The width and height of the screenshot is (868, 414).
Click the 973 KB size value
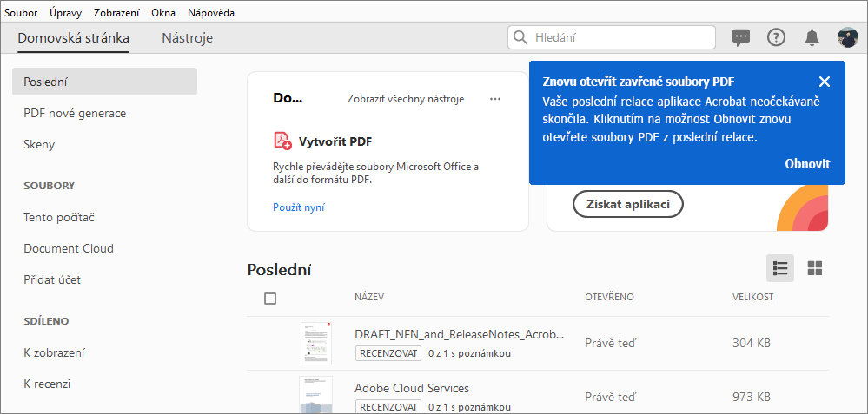coord(752,397)
